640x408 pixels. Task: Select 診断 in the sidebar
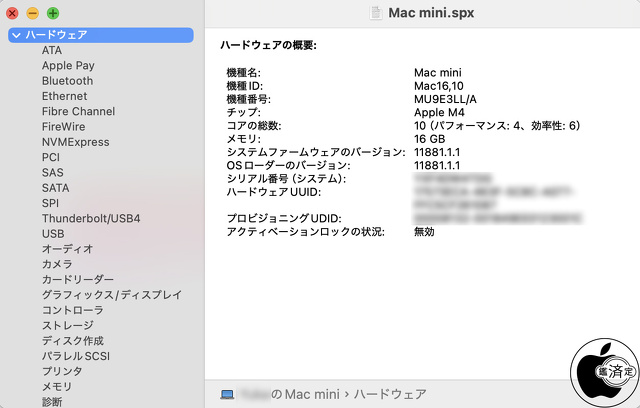click(x=52, y=402)
